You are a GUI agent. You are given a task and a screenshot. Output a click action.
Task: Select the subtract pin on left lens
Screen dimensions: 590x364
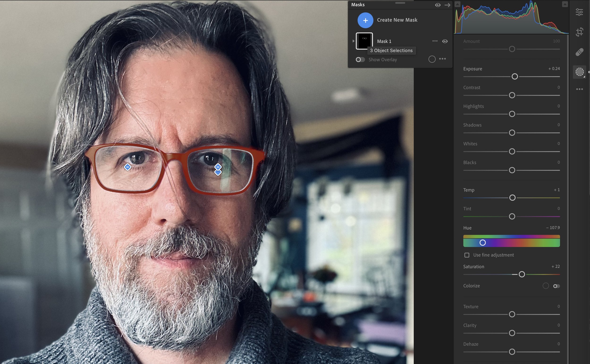tap(127, 167)
